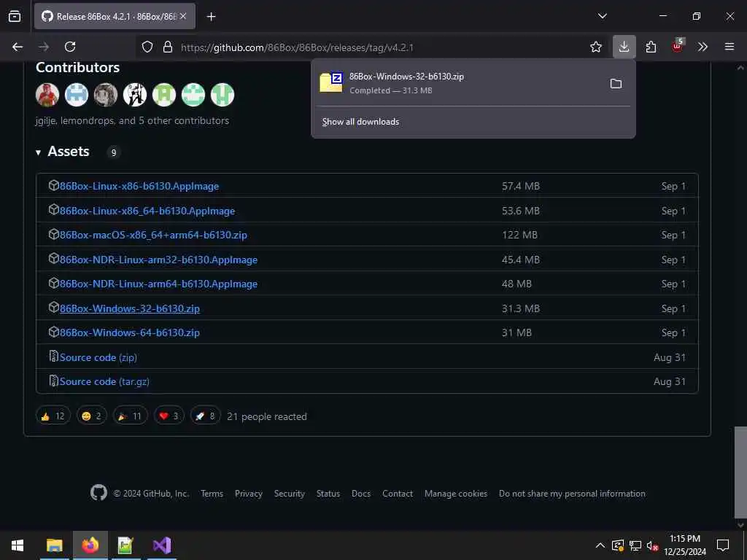Screen dimensions: 747x560
Task: Click the third grayscale portrait contributor avatar
Action: click(x=106, y=94)
